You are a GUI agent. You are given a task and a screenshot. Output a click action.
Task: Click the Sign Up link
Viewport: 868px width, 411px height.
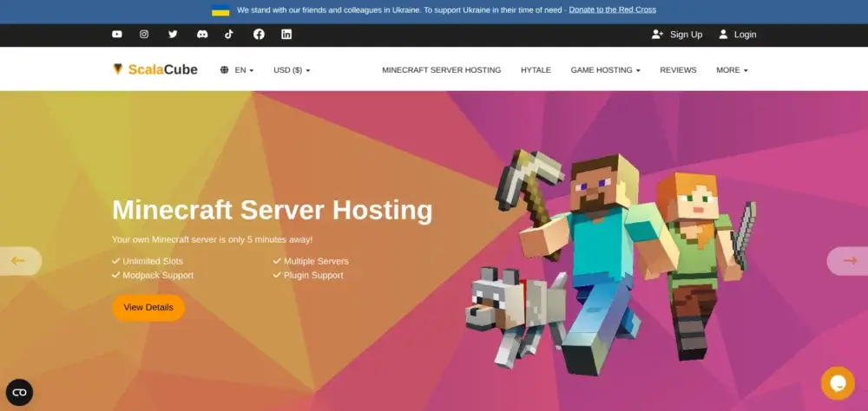pyautogui.click(x=677, y=35)
